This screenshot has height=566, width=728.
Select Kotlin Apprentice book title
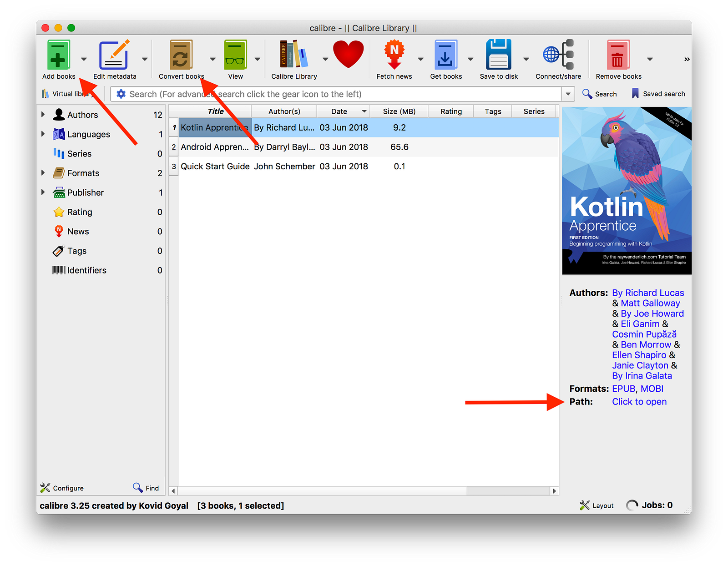click(x=214, y=127)
